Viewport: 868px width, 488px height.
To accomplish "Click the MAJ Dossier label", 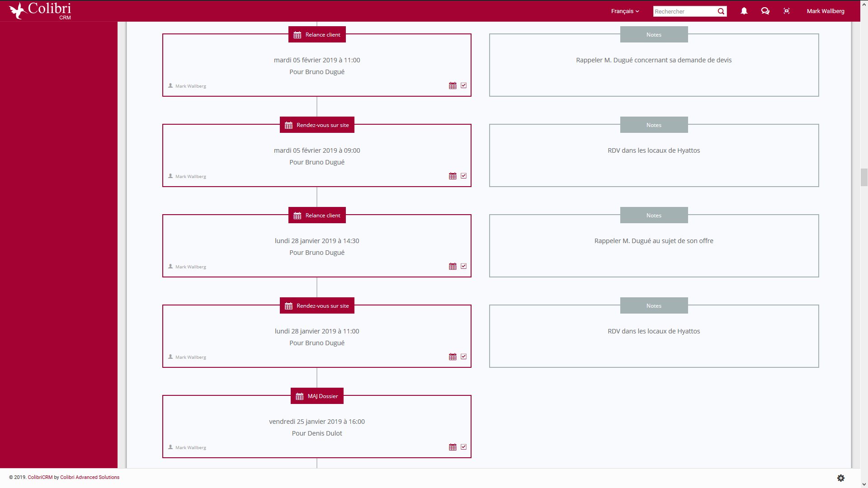I will tap(317, 396).
